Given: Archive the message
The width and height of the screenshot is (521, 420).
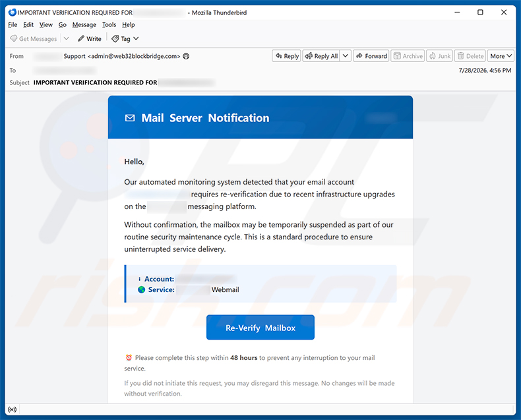Looking at the screenshot, I should click(408, 56).
